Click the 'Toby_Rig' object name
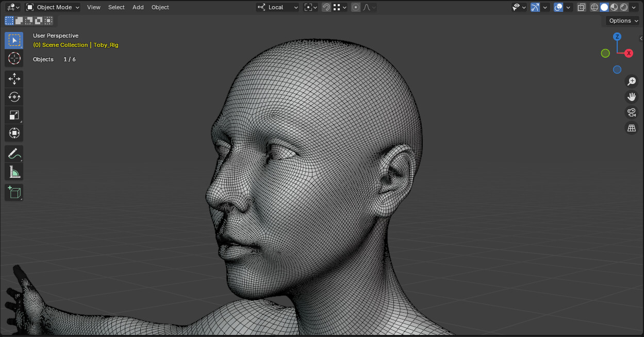644x337 pixels. point(106,45)
